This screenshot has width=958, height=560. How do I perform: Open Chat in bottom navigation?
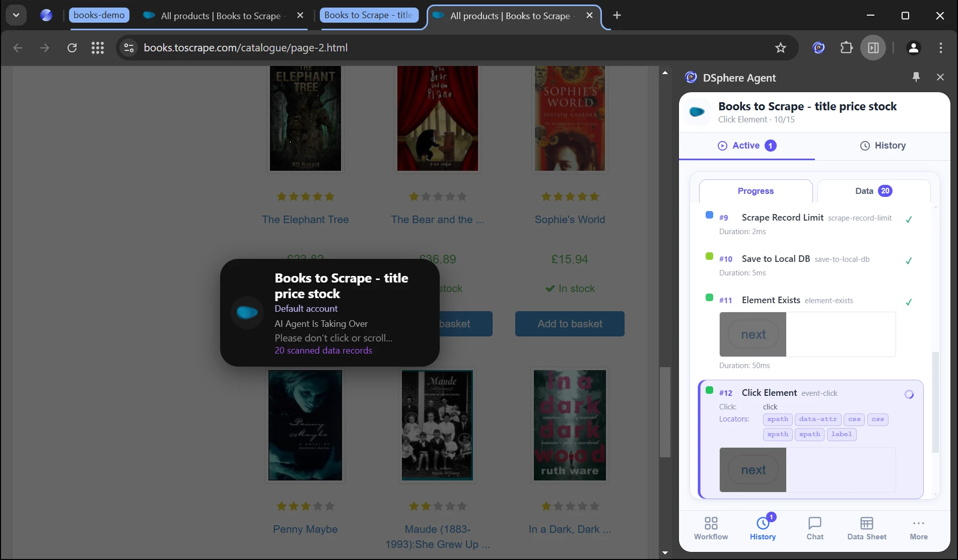(815, 528)
